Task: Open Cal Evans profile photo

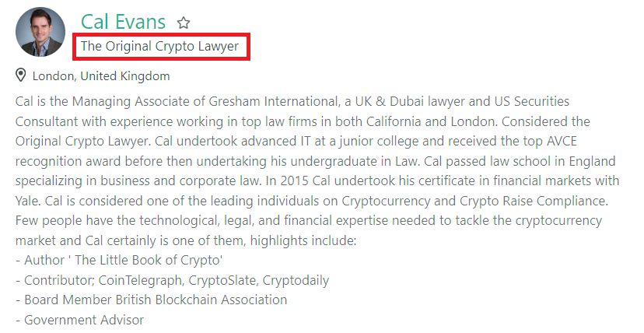Action: [x=40, y=32]
